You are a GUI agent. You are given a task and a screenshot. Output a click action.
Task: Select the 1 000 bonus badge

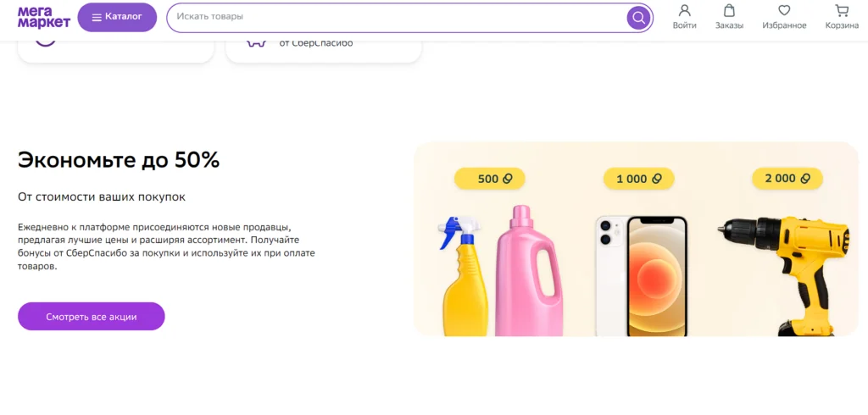click(638, 179)
